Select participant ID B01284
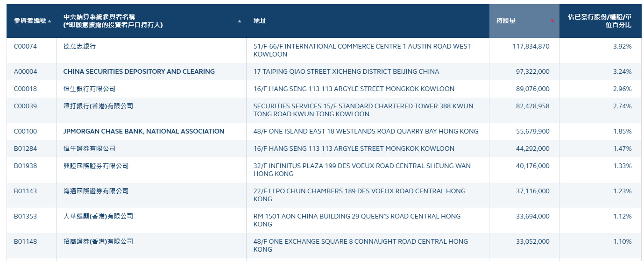Viewport: 644px width, 261px height. (x=25, y=148)
